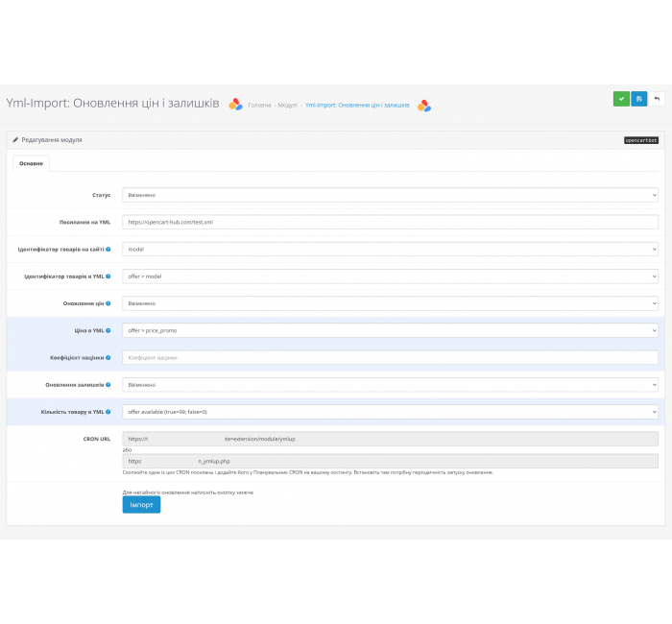Click the Імпорт button

pyautogui.click(x=141, y=505)
